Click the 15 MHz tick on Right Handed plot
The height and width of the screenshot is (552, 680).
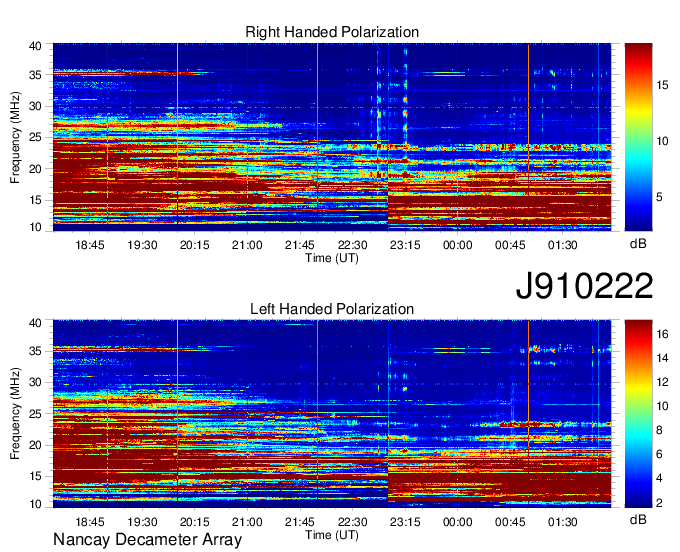tap(35, 200)
